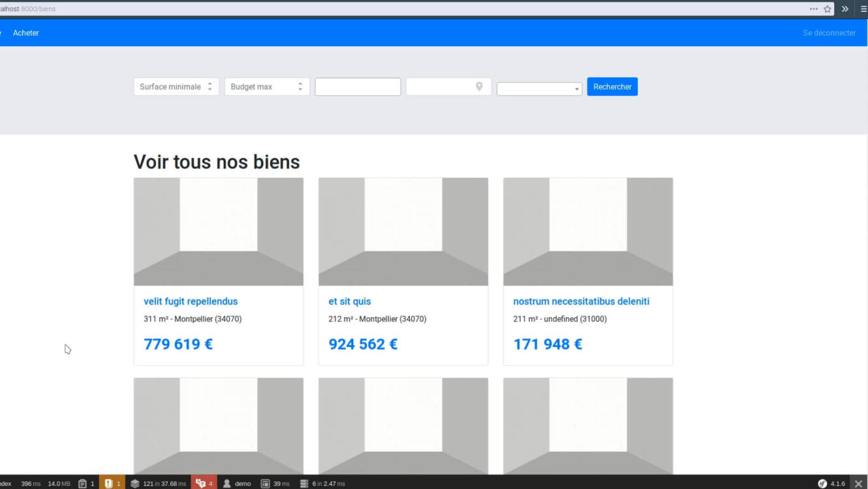Open the browser hamburger menu
This screenshot has height=489, width=868.
[863, 9]
